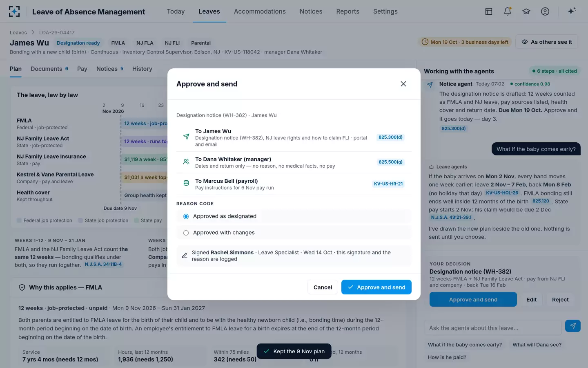Click the Designation ready status tag
This screenshot has width=588, height=368.
tap(78, 43)
